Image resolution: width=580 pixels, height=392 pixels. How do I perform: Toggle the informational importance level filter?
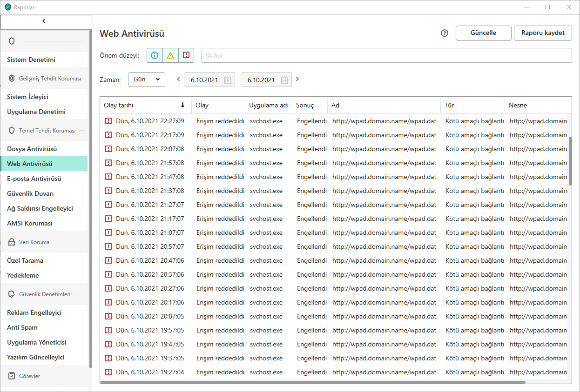pos(155,55)
